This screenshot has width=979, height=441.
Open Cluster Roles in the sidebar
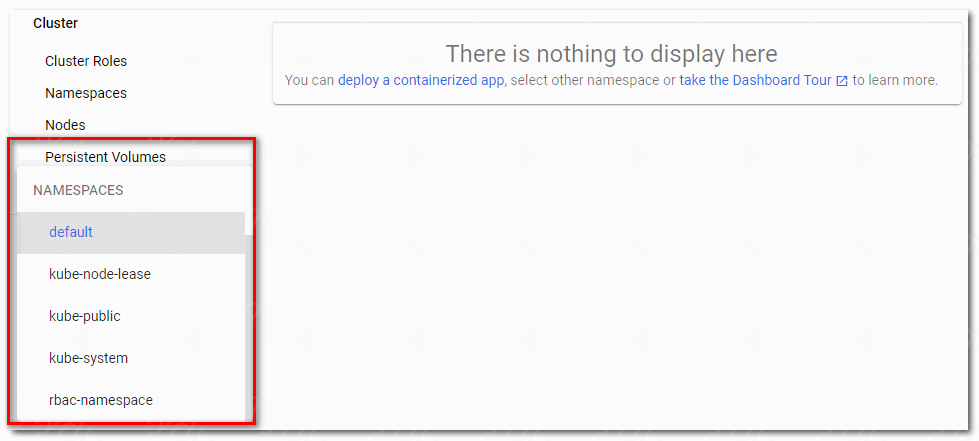coord(86,61)
